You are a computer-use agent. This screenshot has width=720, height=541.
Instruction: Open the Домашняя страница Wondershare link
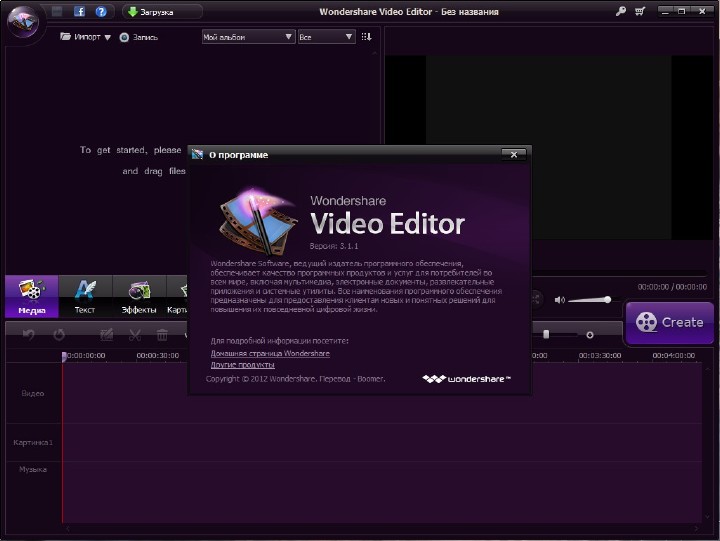(270, 354)
